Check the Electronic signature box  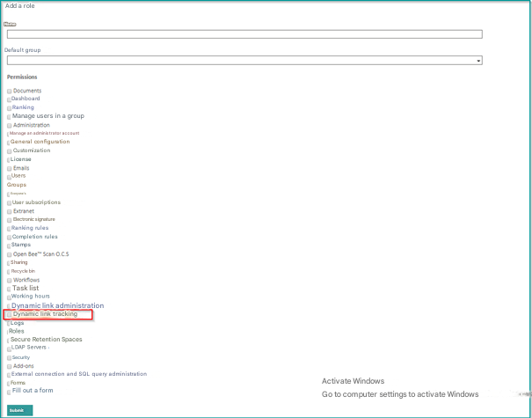tap(9, 220)
